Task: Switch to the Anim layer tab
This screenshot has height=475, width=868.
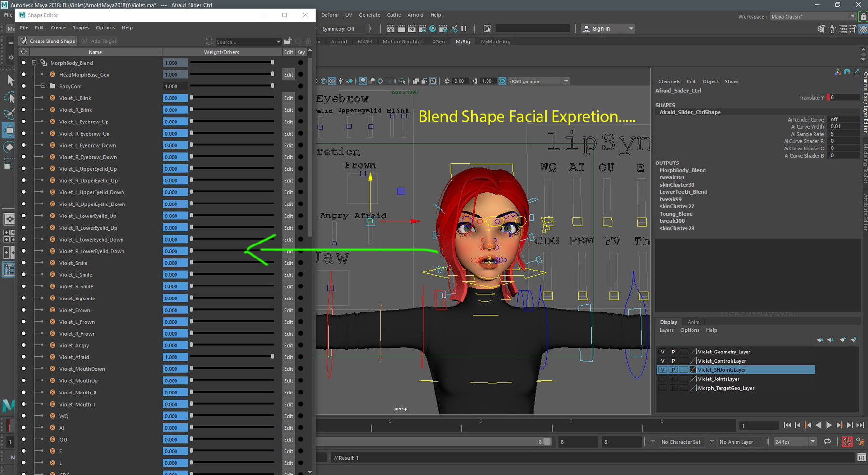Action: (693, 322)
